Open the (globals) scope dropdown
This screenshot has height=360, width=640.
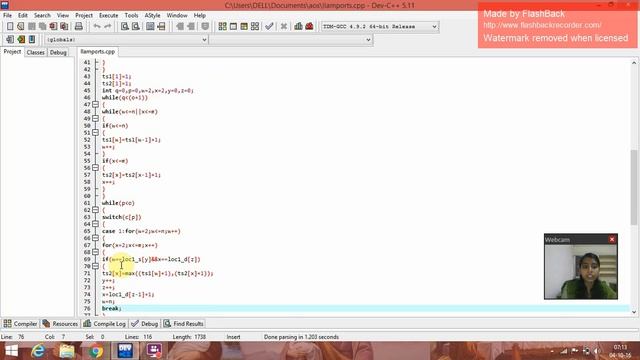pyautogui.click(x=127, y=40)
